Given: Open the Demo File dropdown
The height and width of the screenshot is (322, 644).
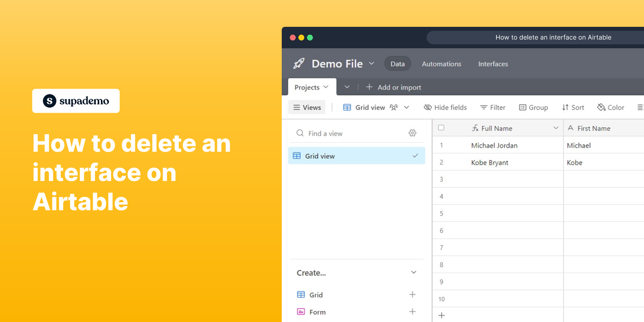Looking at the screenshot, I should [372, 63].
